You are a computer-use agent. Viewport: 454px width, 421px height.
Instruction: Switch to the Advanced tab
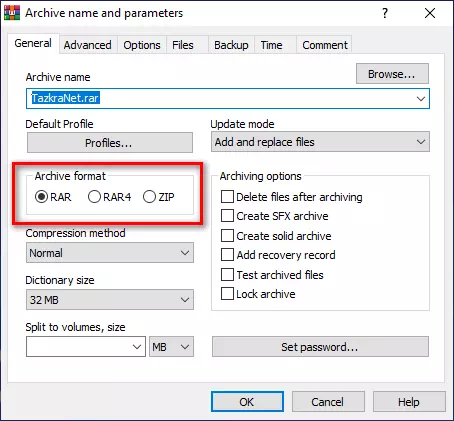pyautogui.click(x=88, y=45)
